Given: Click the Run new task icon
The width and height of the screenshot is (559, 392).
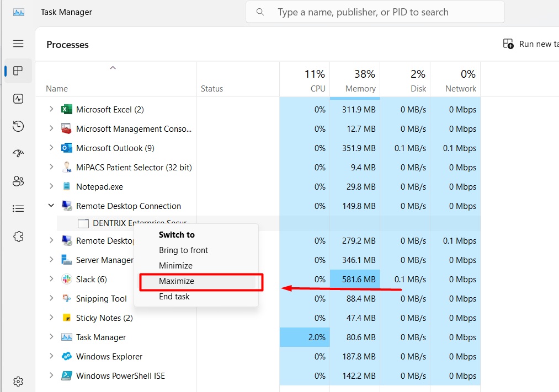Looking at the screenshot, I should pos(508,44).
